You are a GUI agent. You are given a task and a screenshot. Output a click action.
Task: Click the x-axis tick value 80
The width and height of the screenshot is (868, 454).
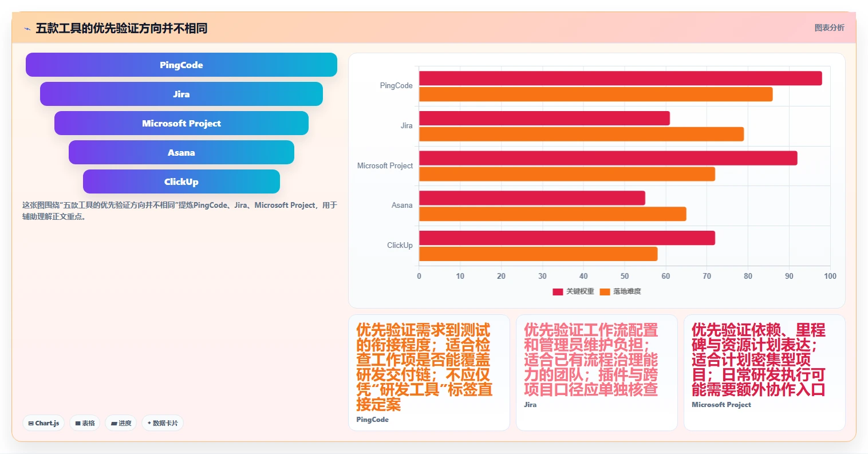click(748, 276)
